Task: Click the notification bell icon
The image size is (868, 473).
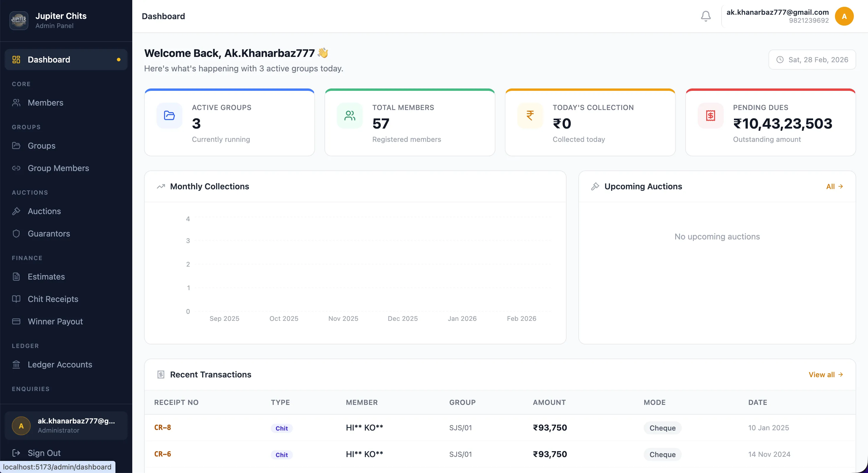Action: tap(706, 16)
